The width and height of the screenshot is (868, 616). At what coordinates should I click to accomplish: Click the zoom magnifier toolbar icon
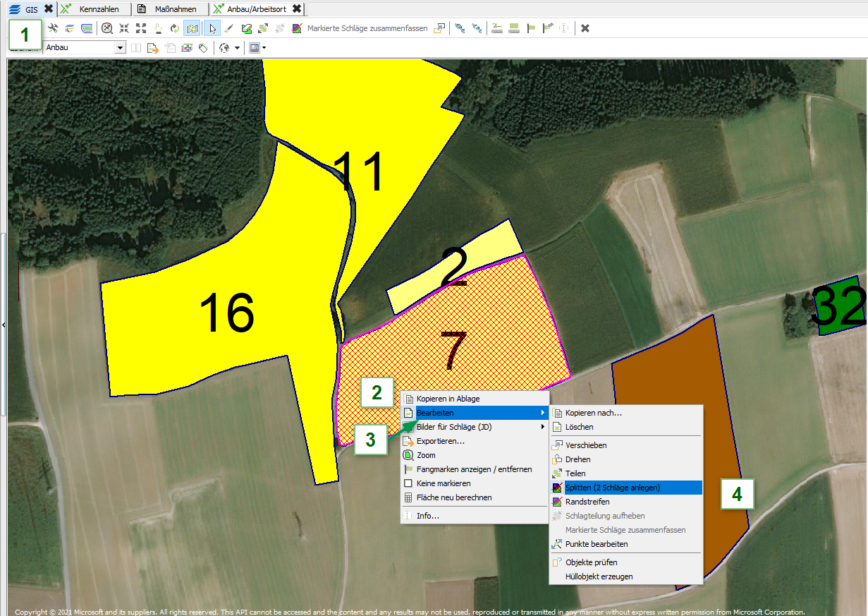(106, 28)
